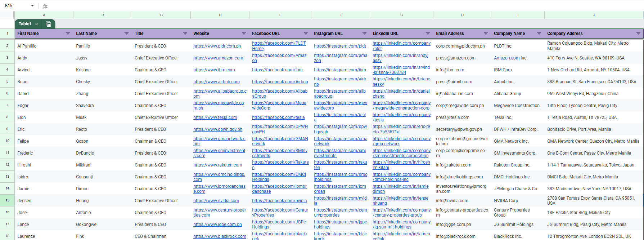Open the Instagram URL column filter
644x240 pixels.
364,34
